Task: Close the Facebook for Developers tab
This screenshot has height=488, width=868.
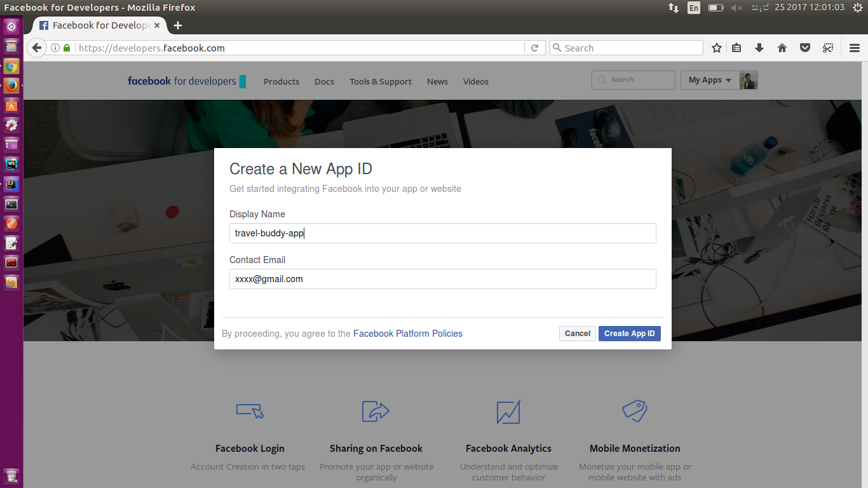Action: pos(157,25)
